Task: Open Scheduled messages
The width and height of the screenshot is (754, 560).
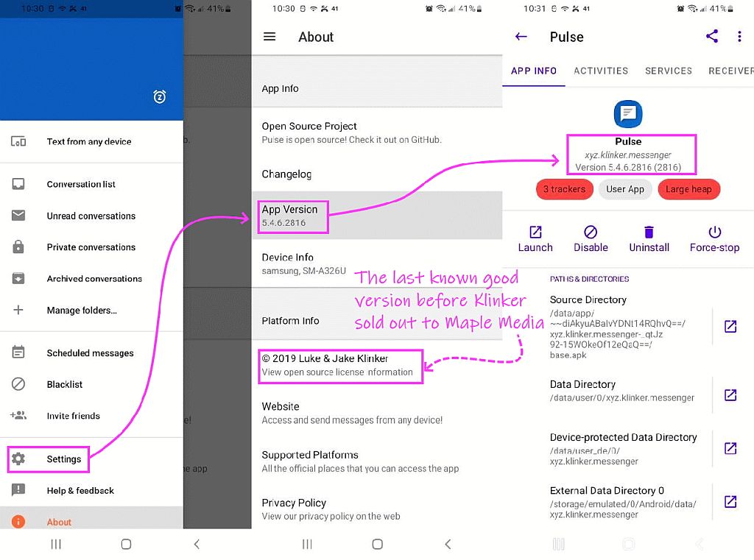Action: point(91,352)
